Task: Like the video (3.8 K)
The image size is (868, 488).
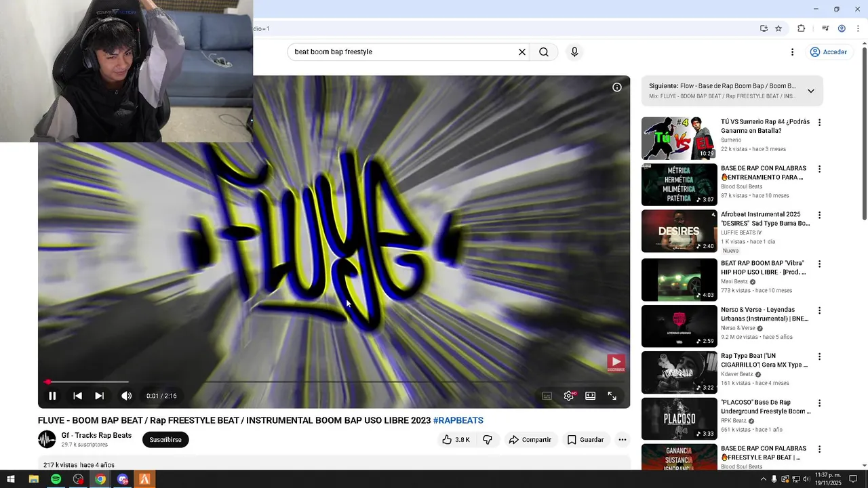Action: tap(456, 440)
